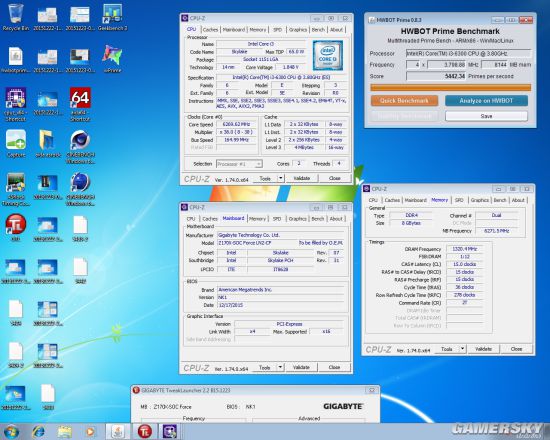Viewport: 550px width, 440px height.
Task: Select the TweakLauncher taskbar button
Action: 145,431
